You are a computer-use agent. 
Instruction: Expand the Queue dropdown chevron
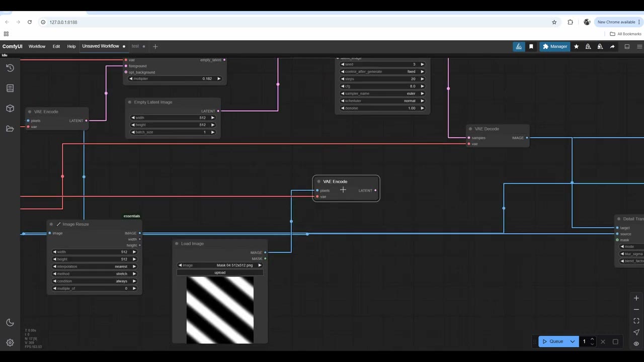pos(572,341)
